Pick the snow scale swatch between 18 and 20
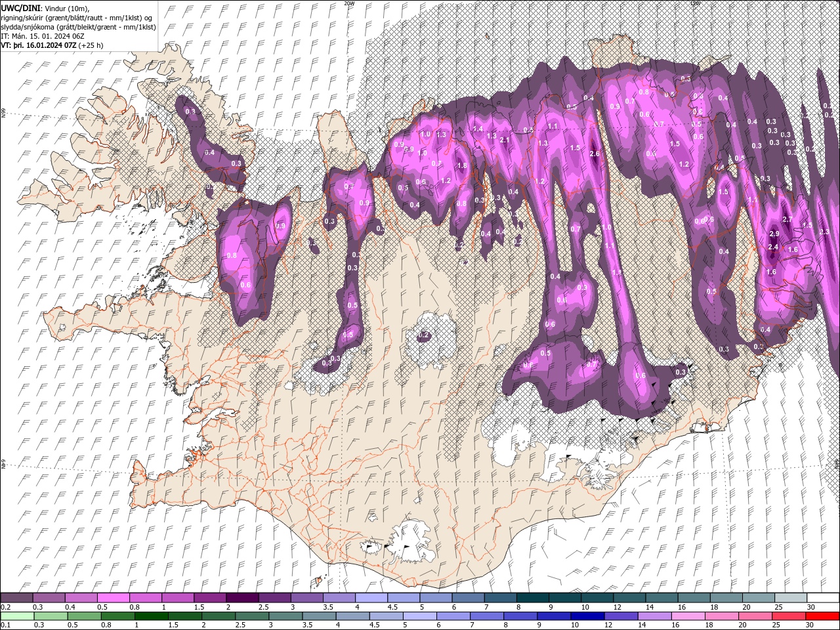Screen dimensions: 840x630 [725, 598]
